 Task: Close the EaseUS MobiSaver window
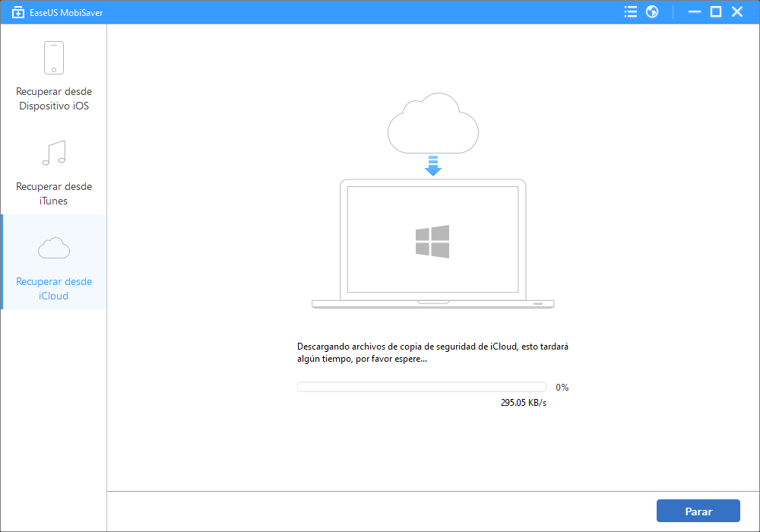737,12
